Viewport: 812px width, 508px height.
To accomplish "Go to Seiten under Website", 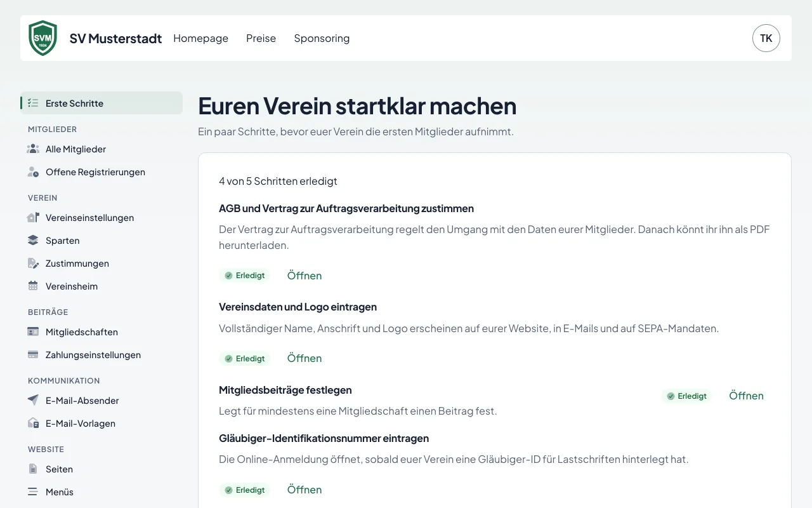I will click(x=101, y=469).
